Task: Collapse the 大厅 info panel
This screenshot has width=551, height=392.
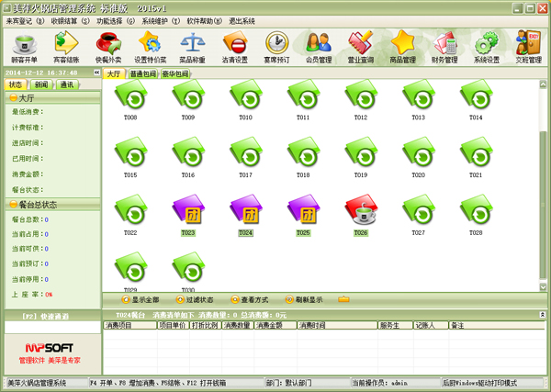Action: 12,96
